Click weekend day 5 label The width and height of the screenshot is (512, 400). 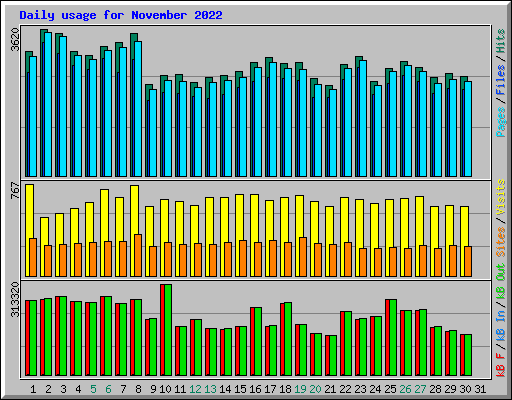(x=93, y=389)
